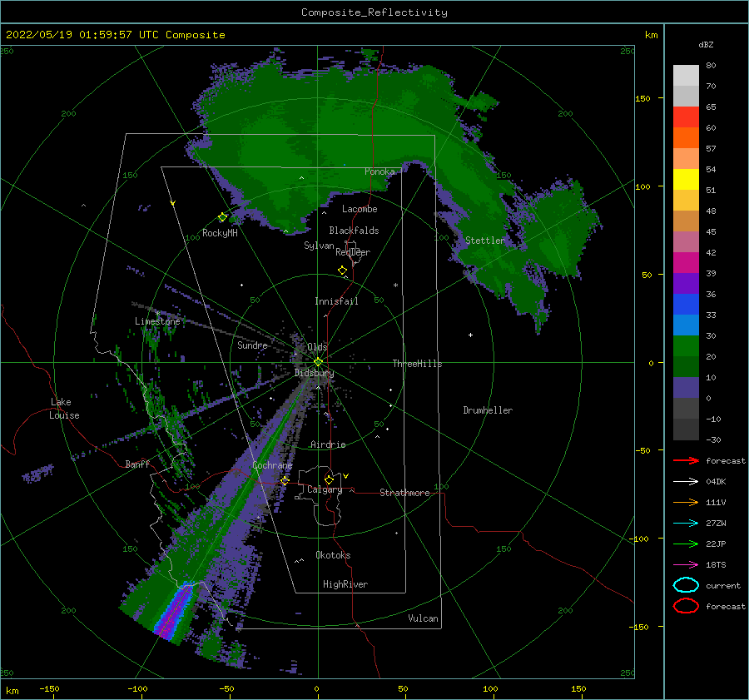The height and width of the screenshot is (700, 749).
Task: Click the lightest gray 80 dBZ swatch
Action: 686,75
